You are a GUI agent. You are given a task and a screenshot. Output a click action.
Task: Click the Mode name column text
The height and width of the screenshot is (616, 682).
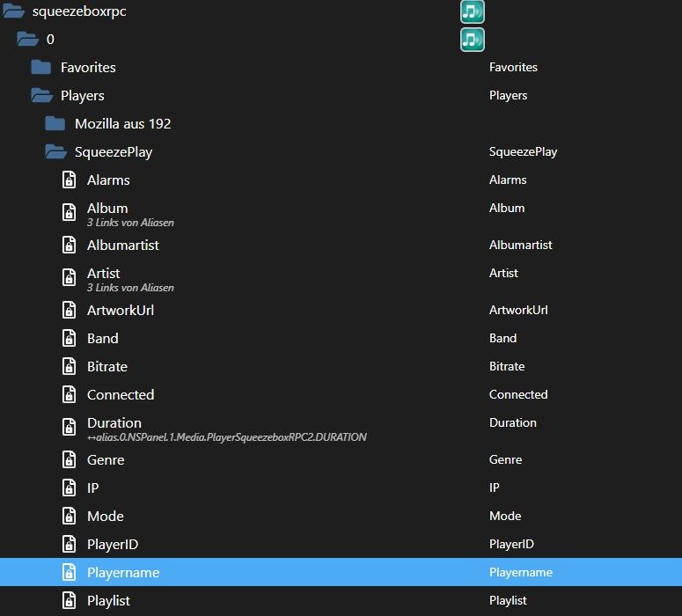[x=505, y=516]
